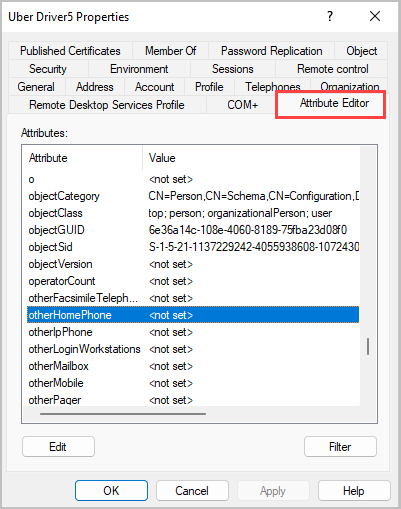Click the question mark help icon
Image resolution: width=401 pixels, height=509 pixels.
coord(330,16)
